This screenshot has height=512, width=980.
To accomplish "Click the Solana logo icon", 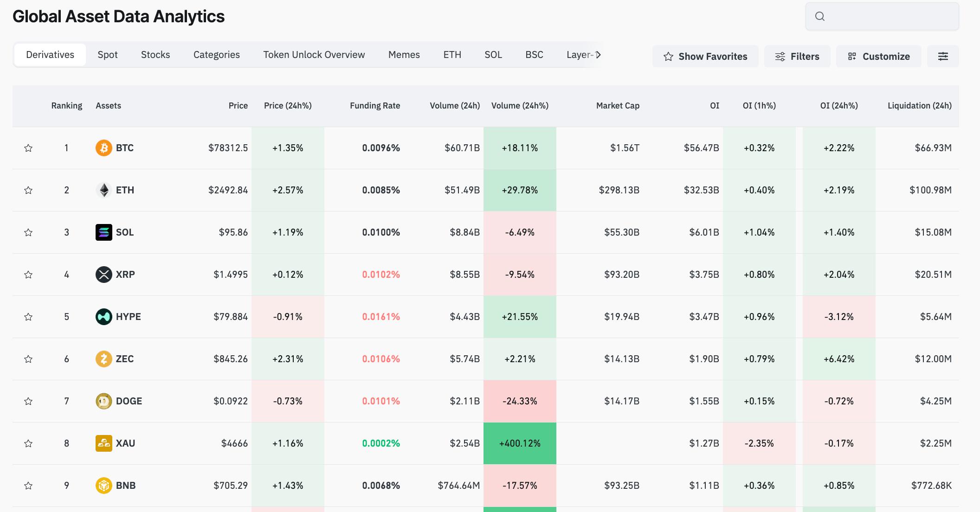I will pos(103,232).
